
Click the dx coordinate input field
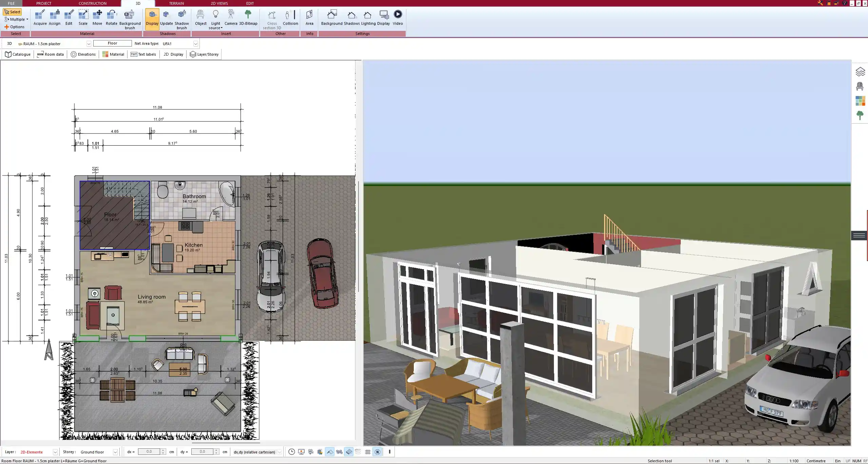pos(149,452)
